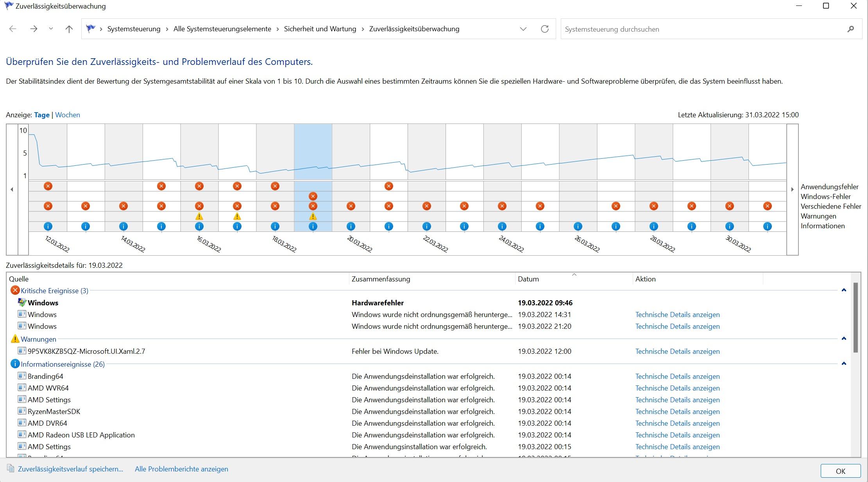Select warning icon on 16.03.2022

[199, 216]
